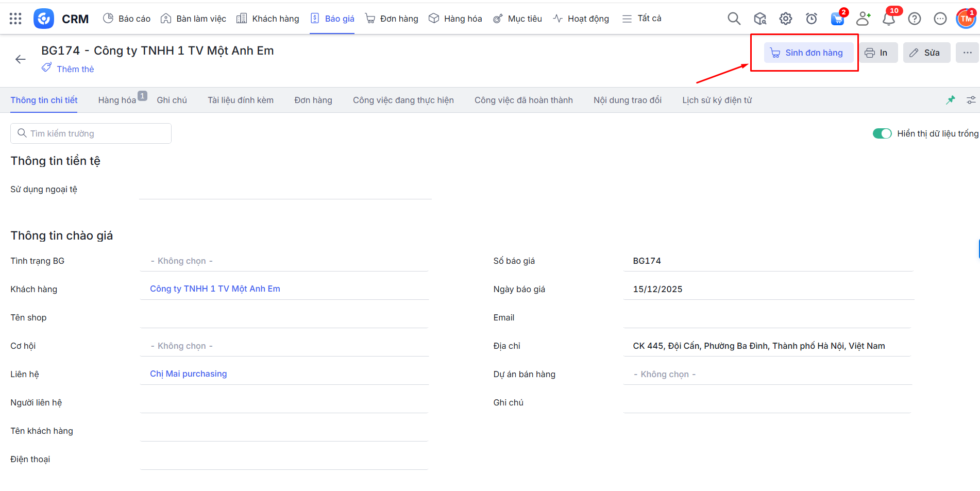Screen dimensions: 980x491
Task: Toggle Hiển thị dữ liệu trống switch
Action: coord(882,133)
